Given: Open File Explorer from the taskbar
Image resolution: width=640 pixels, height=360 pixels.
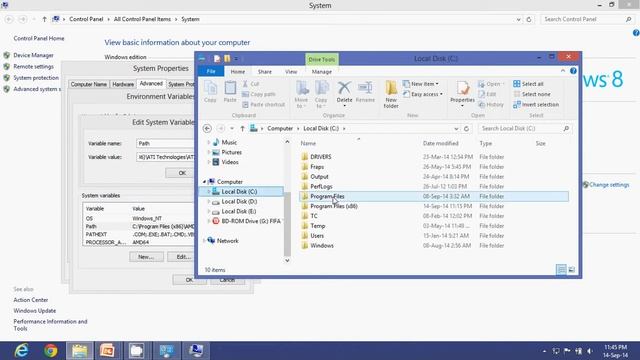Looking at the screenshot, I should coord(80,351).
